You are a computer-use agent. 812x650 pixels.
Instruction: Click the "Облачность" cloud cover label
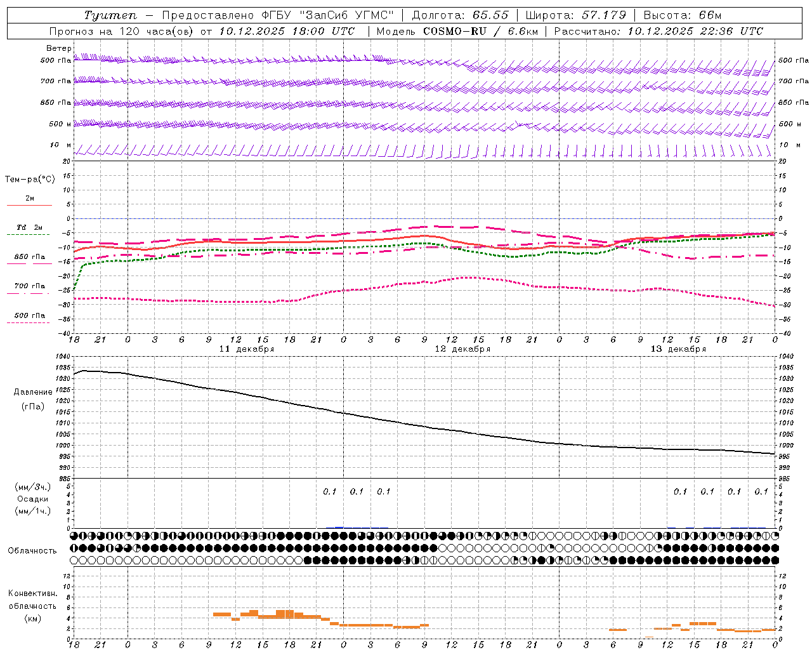[32, 551]
